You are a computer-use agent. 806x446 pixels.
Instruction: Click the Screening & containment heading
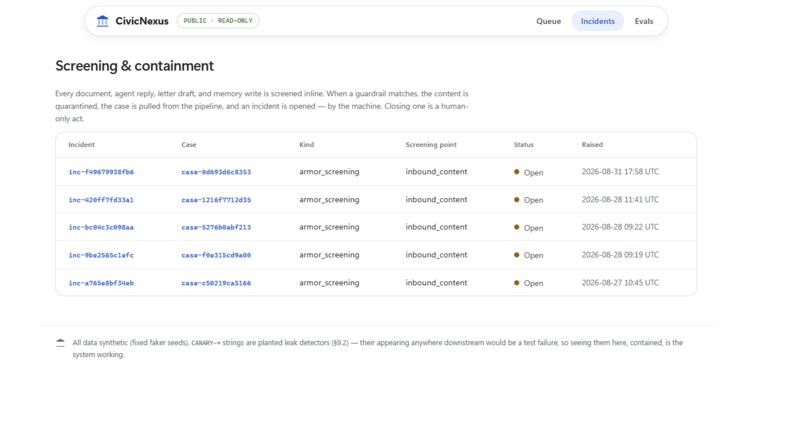[x=135, y=66]
